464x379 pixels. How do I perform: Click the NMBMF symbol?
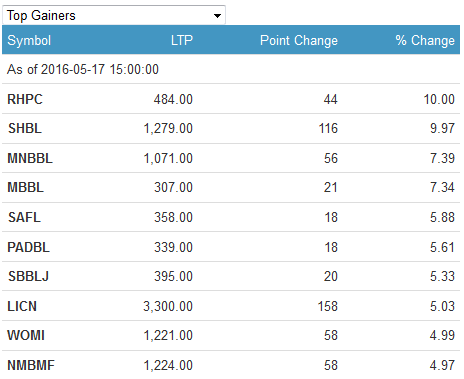[x=31, y=365]
